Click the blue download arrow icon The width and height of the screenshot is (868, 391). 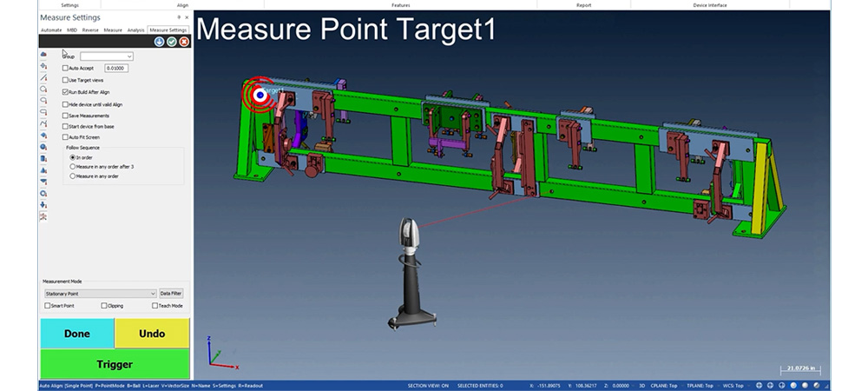click(x=159, y=42)
